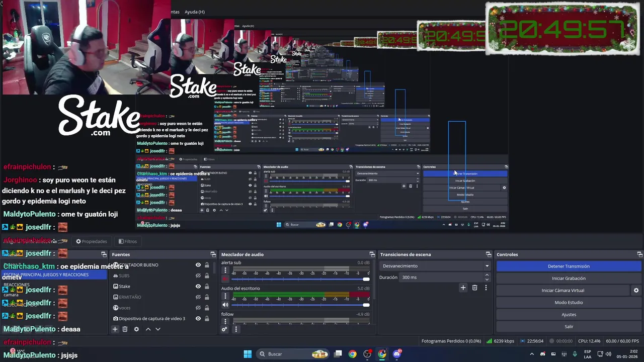This screenshot has width=644, height=362.
Task: Click the Buscar taskbar search box
Action: click(x=294, y=354)
